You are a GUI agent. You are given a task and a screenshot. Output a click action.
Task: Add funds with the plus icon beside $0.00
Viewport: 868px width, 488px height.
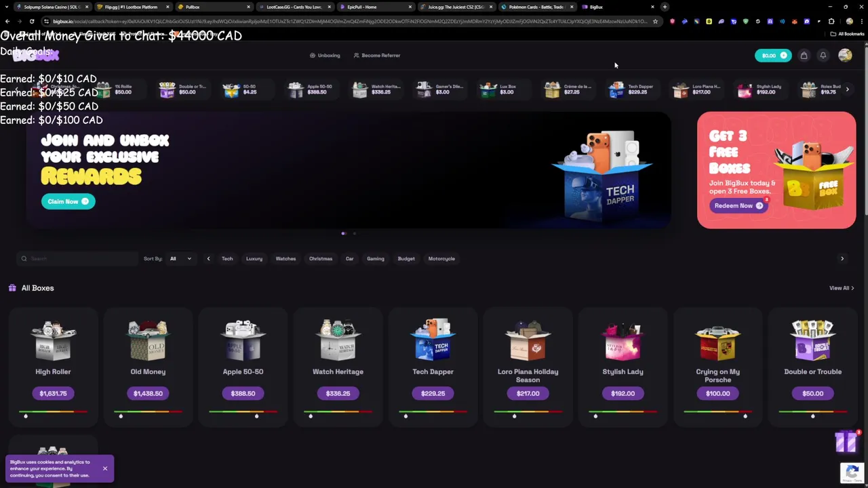(x=783, y=56)
